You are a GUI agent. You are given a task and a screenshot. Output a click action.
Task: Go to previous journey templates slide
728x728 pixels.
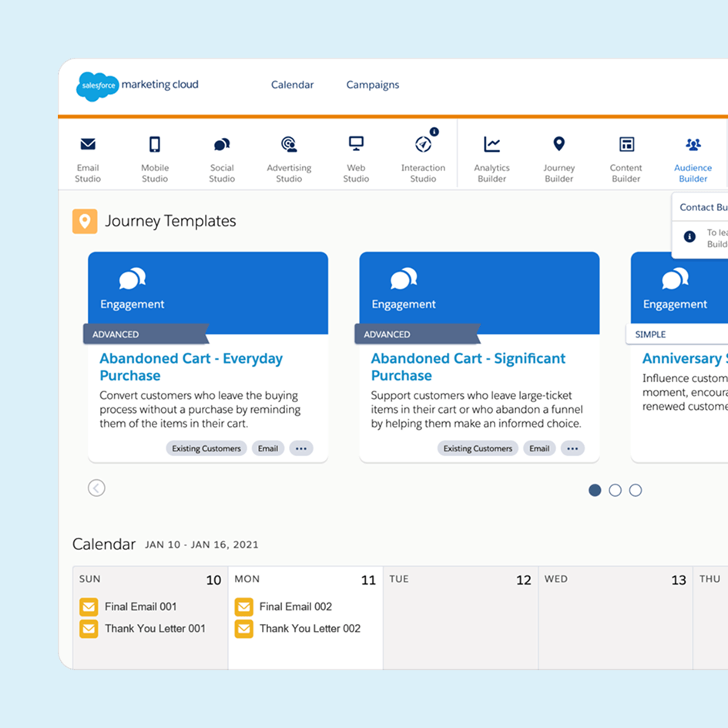(96, 488)
